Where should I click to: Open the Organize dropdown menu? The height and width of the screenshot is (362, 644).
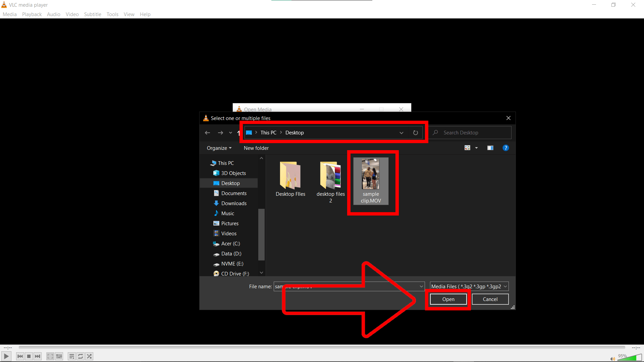(218, 148)
